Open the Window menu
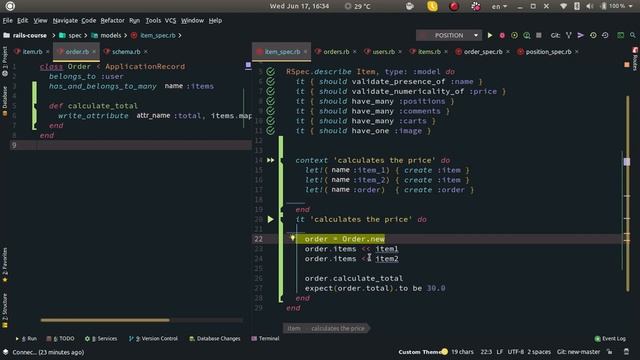This screenshot has width=640, height=360. pos(192,20)
